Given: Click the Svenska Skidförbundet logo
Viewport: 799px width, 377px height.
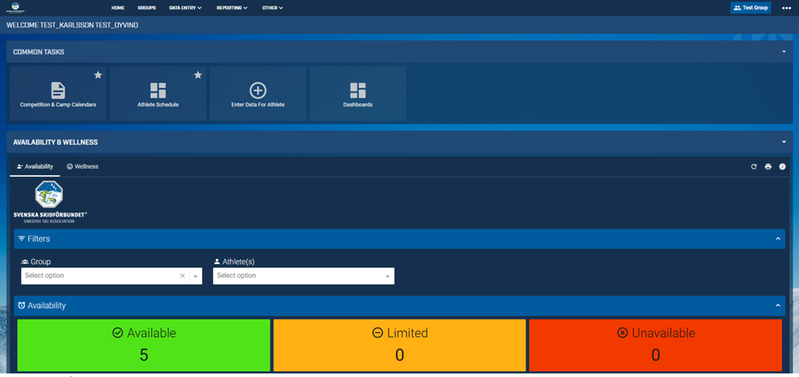Looking at the screenshot, I should (49, 202).
